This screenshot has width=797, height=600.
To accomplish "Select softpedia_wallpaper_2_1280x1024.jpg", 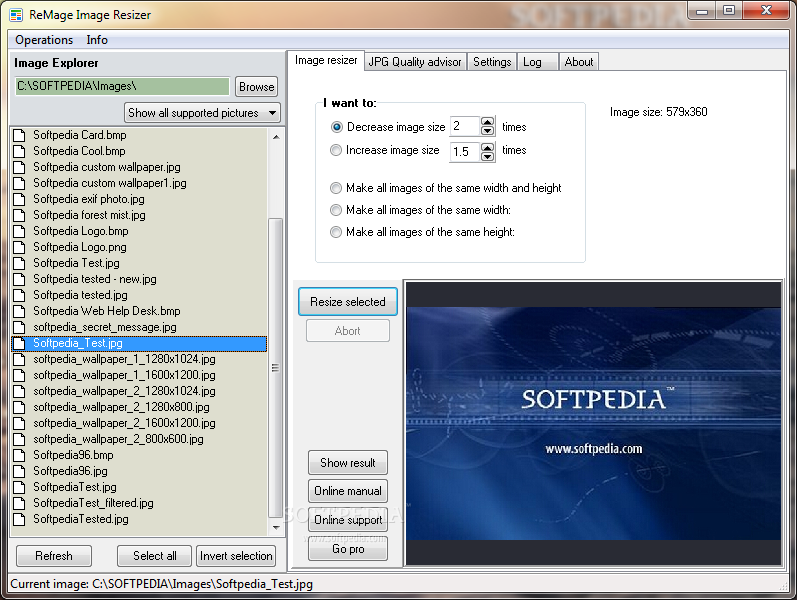I will click(x=139, y=392).
